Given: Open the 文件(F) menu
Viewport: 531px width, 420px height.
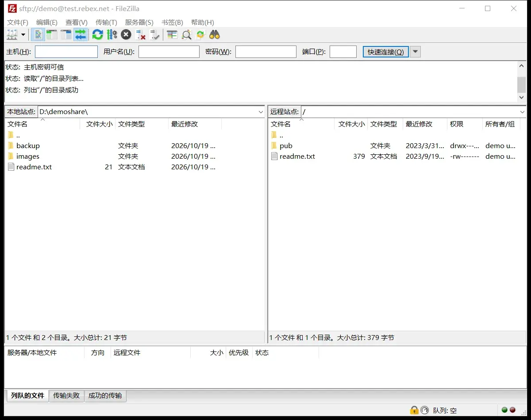Looking at the screenshot, I should coord(18,22).
